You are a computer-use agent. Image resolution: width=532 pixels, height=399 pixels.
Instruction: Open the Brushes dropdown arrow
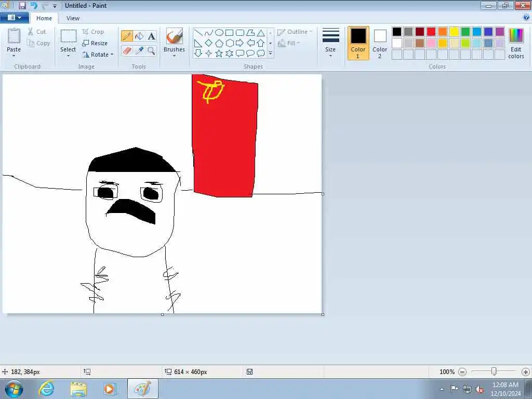(174, 56)
